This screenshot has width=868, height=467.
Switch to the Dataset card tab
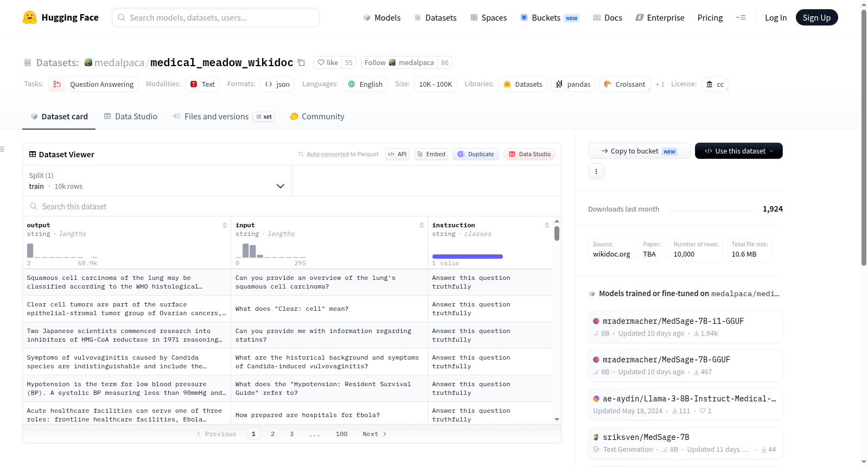pos(59,116)
